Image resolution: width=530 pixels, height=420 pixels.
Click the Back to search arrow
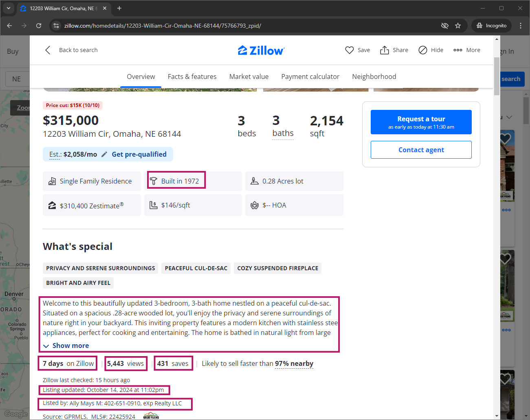point(48,50)
